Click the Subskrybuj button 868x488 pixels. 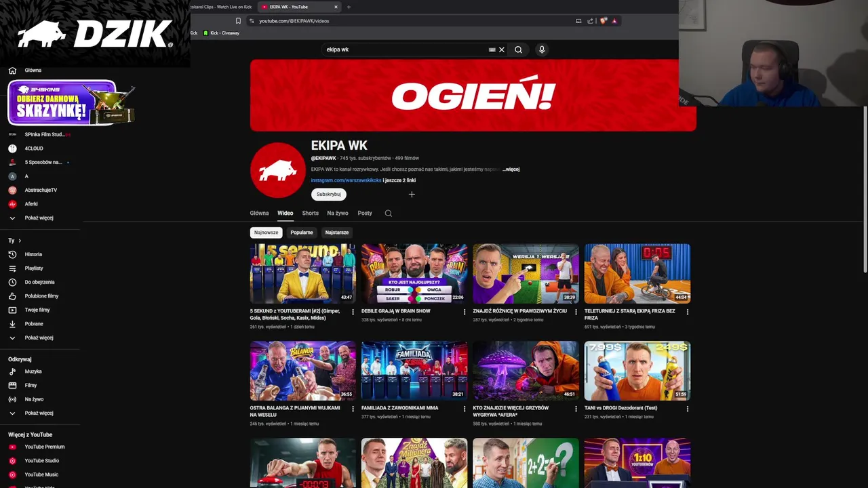click(x=329, y=195)
